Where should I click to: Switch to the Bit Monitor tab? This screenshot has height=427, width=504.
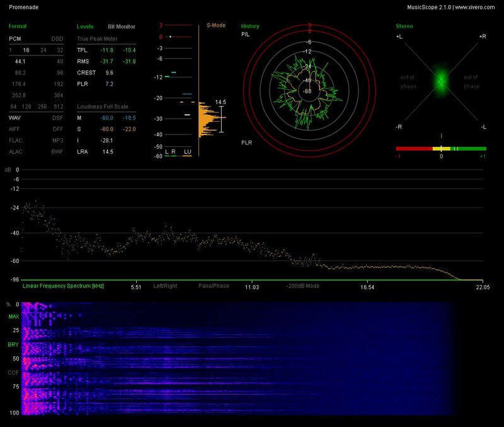pyautogui.click(x=122, y=26)
